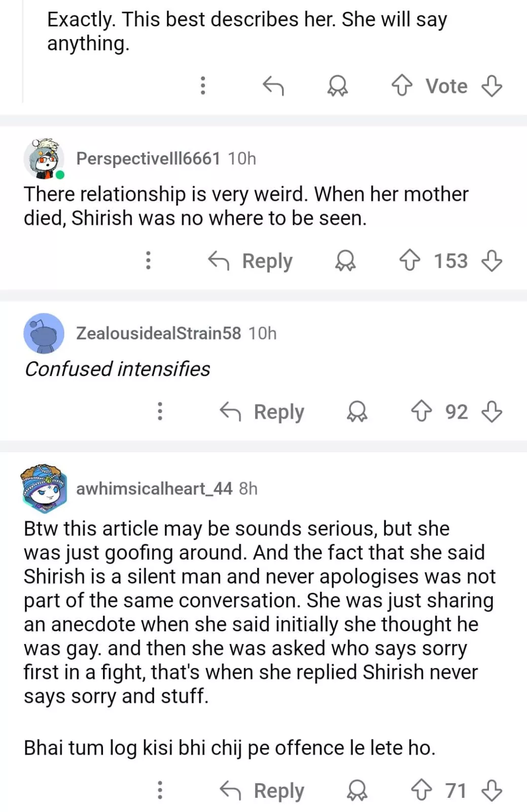Open the PerspectiveIll6661 username profile
The width and height of the screenshot is (527, 812).
(148, 158)
